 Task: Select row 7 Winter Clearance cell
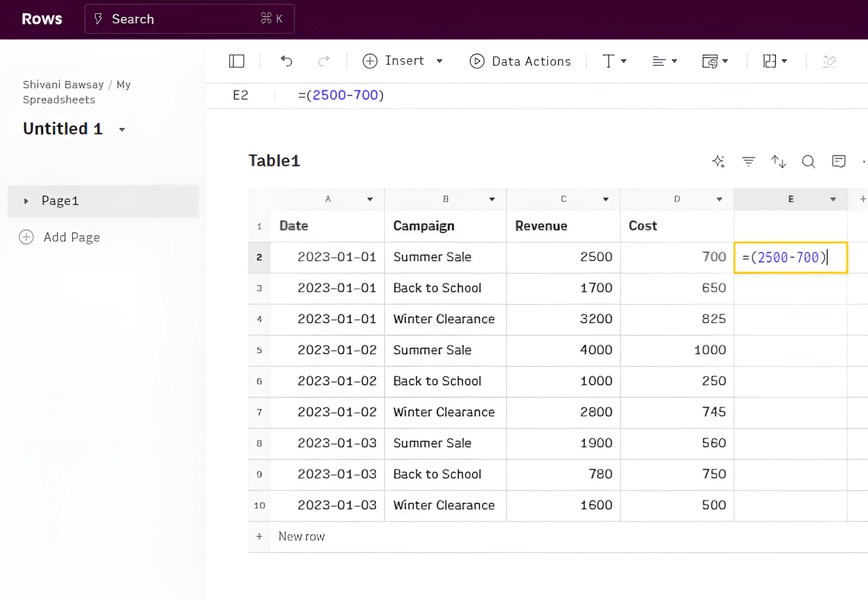tap(445, 412)
